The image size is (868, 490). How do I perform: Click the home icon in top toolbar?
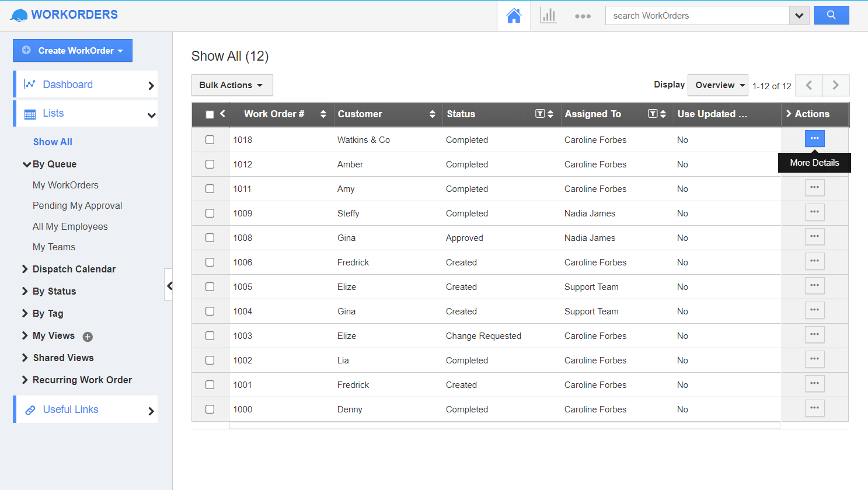point(513,15)
